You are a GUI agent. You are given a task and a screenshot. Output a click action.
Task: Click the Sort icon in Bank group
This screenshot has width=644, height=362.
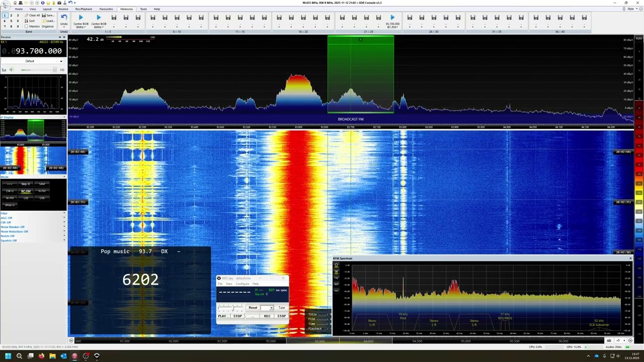(x=27, y=21)
